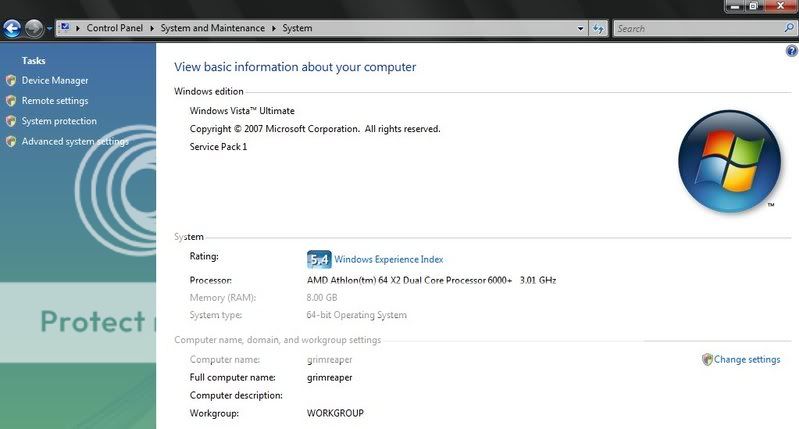Open the Windows Experience Index link
The width and height of the screenshot is (799, 429).
(389, 259)
